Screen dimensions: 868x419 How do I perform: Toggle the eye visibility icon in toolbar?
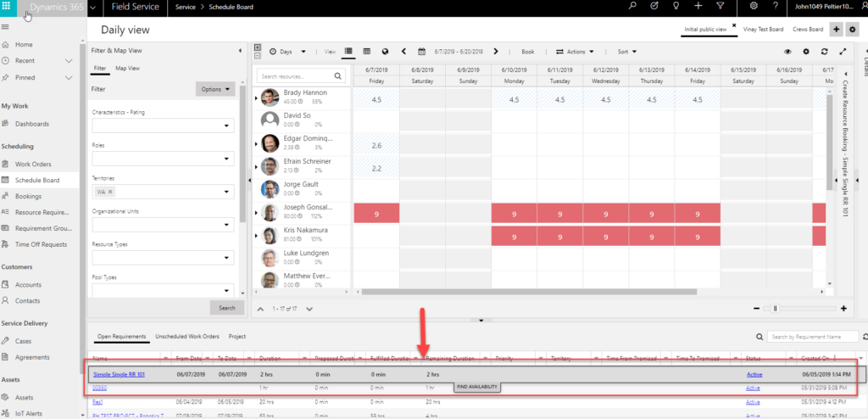pyautogui.click(x=787, y=52)
